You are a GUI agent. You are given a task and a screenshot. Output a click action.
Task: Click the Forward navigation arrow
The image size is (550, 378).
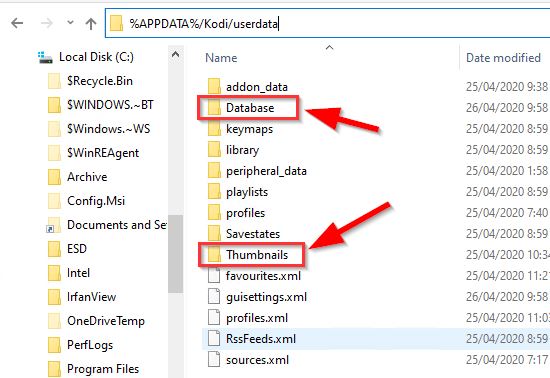(x=46, y=23)
